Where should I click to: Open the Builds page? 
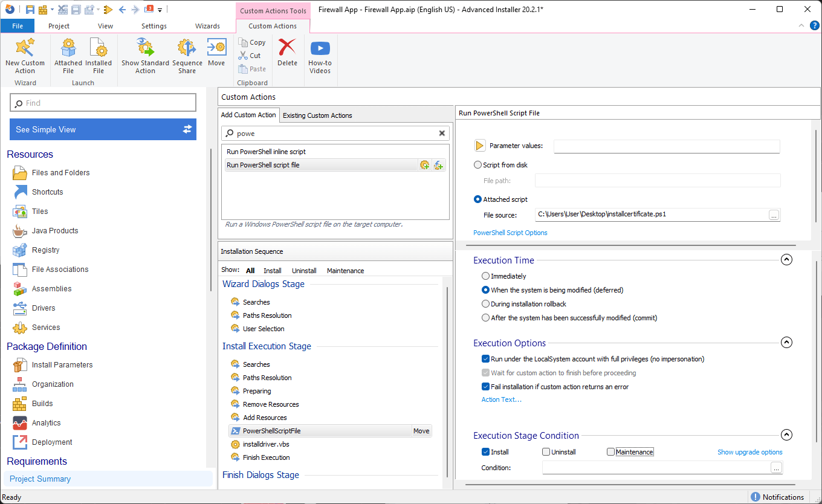click(x=42, y=404)
